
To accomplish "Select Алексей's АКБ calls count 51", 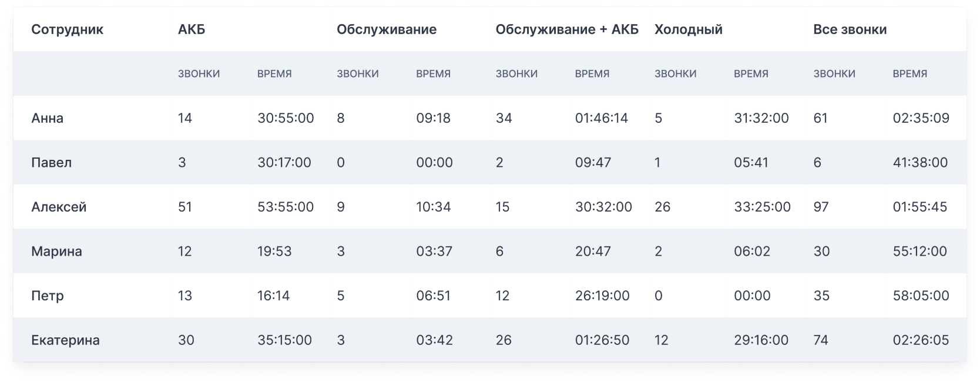I will pos(184,207).
